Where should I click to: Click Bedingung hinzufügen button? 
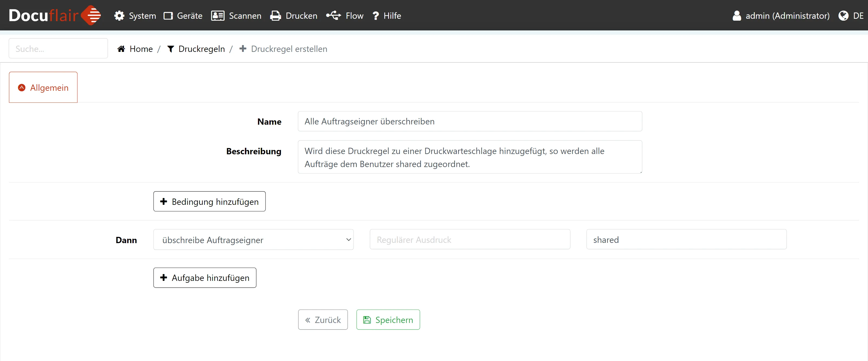pyautogui.click(x=209, y=202)
